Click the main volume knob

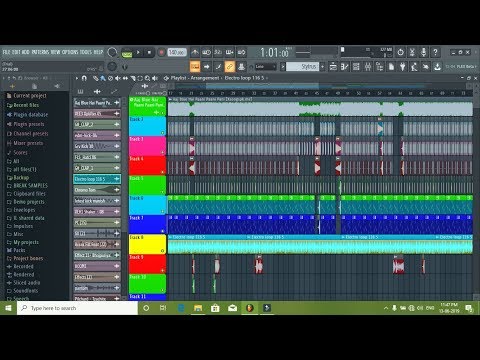(112, 52)
